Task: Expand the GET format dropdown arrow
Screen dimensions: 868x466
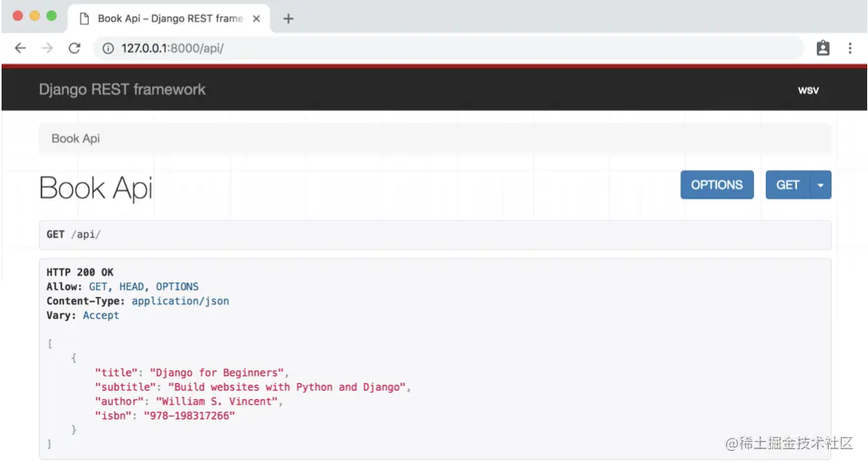Action: pyautogui.click(x=820, y=185)
